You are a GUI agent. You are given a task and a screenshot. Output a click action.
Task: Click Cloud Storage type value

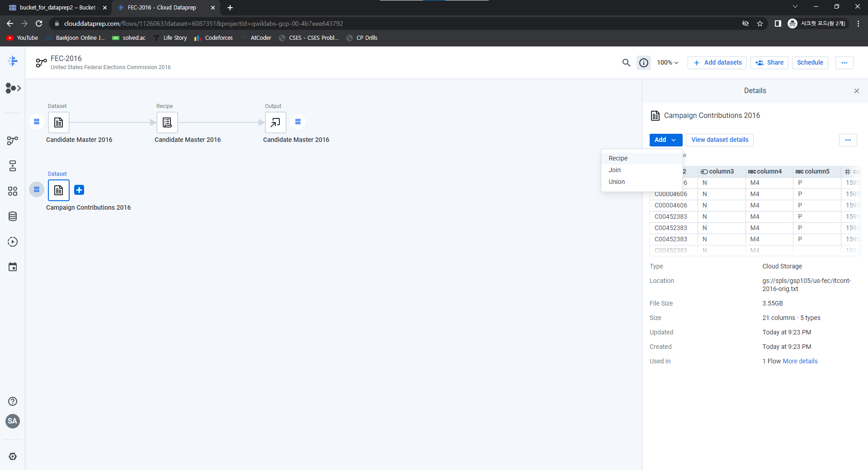click(782, 266)
